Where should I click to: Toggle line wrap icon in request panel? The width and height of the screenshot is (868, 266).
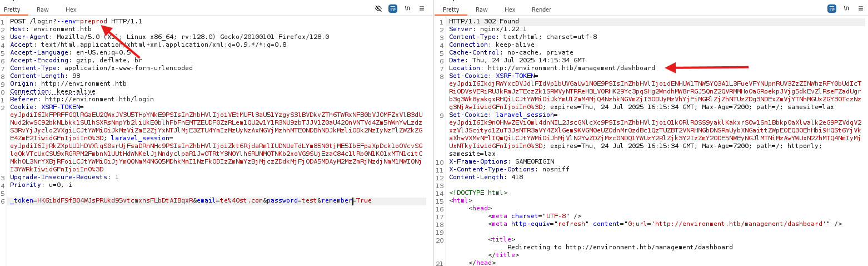(393, 9)
